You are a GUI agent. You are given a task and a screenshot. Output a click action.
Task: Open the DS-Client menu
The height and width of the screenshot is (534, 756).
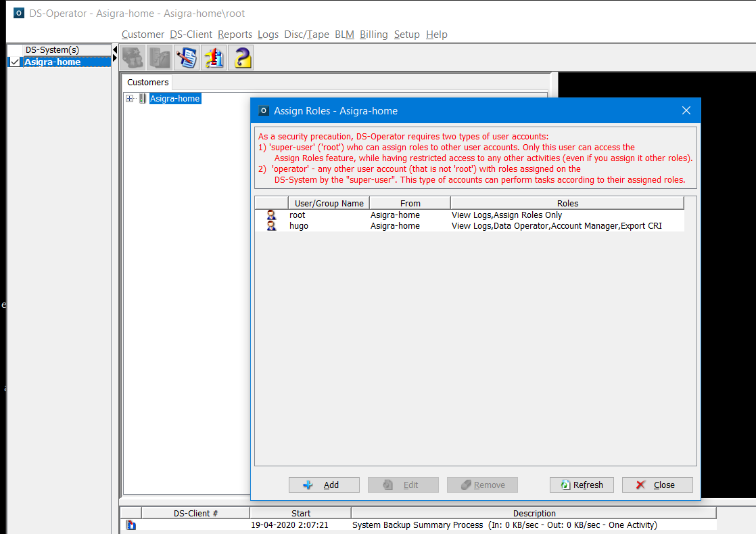click(191, 35)
